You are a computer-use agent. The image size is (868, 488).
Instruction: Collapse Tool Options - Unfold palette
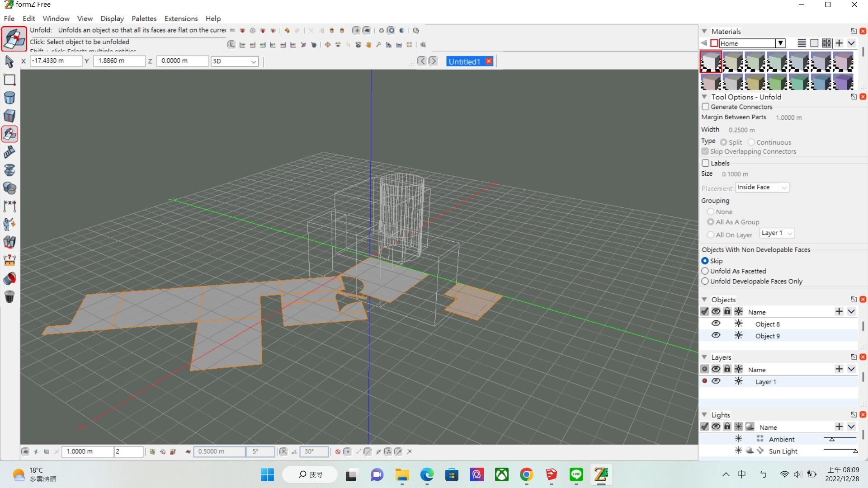704,97
